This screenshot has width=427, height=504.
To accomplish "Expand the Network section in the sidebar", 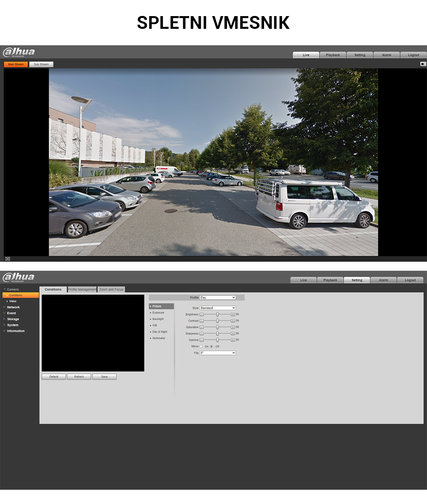I will (x=13, y=307).
